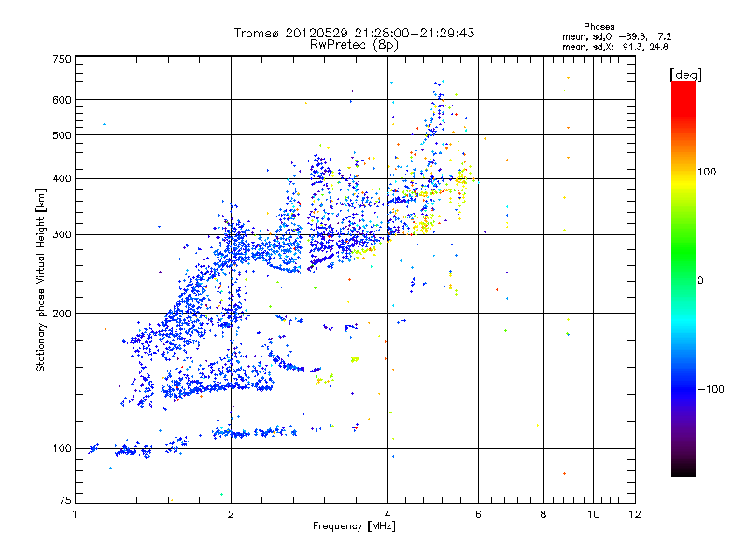The image size is (747, 560).
Task: Click the height axis label '200'
Action: pyautogui.click(x=63, y=314)
